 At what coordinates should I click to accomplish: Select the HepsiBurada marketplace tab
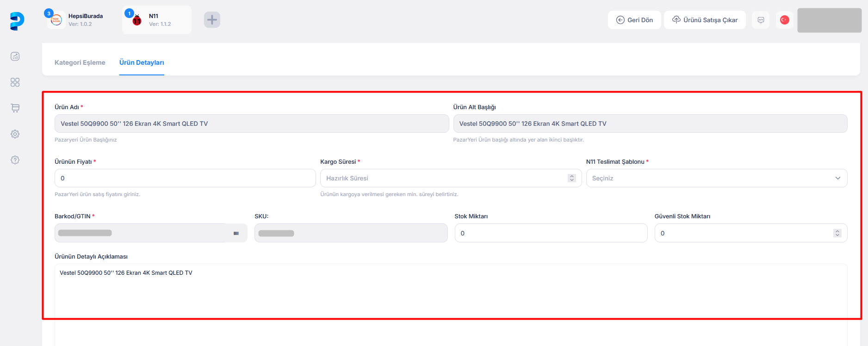pos(76,20)
